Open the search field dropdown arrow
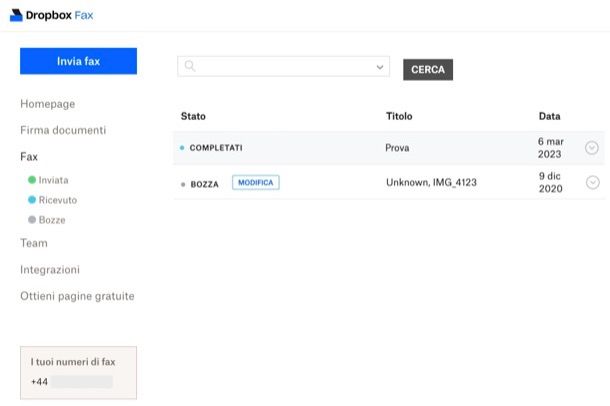 pyautogui.click(x=380, y=67)
